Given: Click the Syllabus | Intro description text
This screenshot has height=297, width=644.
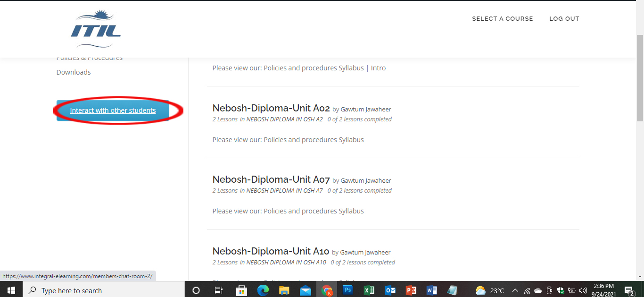Looking at the screenshot, I should point(299,68).
